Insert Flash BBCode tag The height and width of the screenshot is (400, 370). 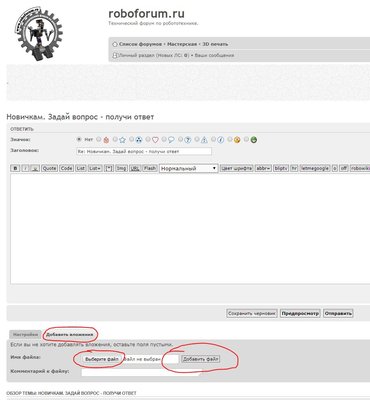coord(150,168)
